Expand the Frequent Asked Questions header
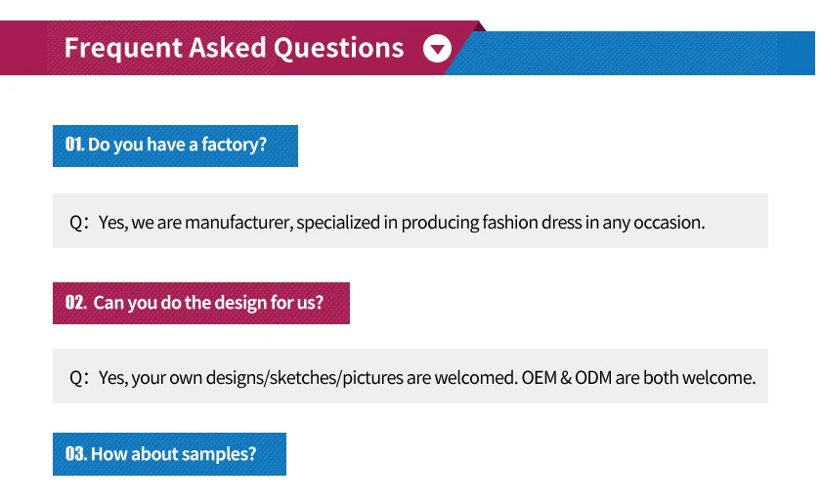821x504 pixels. (x=235, y=48)
